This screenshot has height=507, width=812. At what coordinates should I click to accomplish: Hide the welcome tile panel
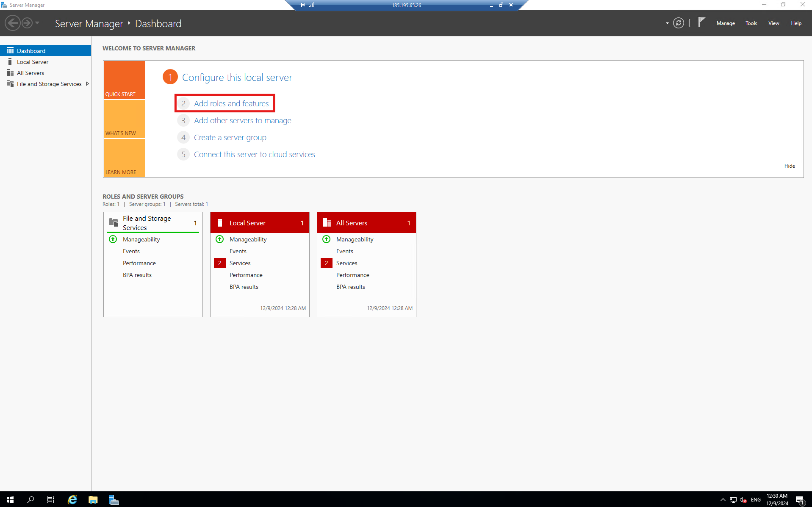click(790, 166)
